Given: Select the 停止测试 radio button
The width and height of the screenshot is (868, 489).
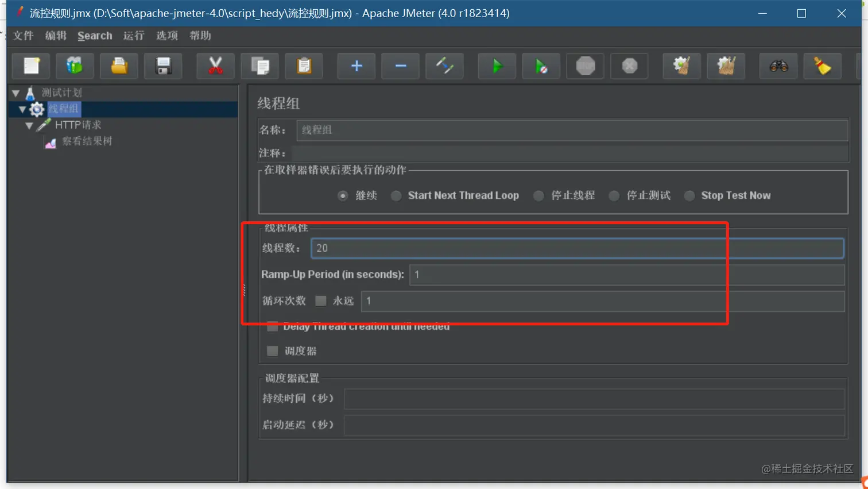Looking at the screenshot, I should pos(614,196).
